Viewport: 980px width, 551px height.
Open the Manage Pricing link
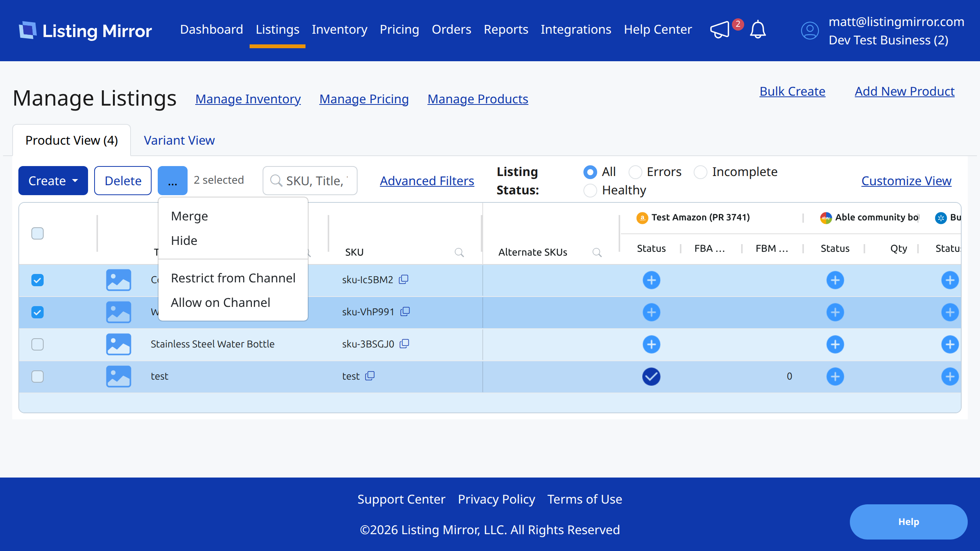(x=364, y=99)
